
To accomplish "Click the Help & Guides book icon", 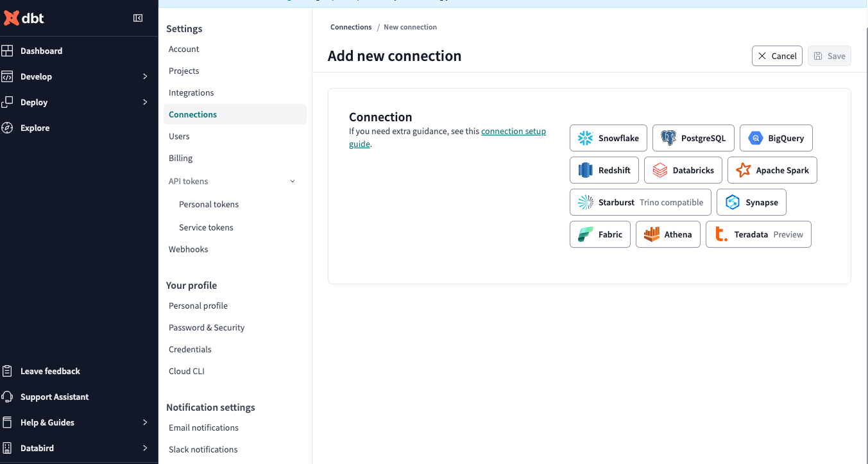I will click(x=7, y=422).
